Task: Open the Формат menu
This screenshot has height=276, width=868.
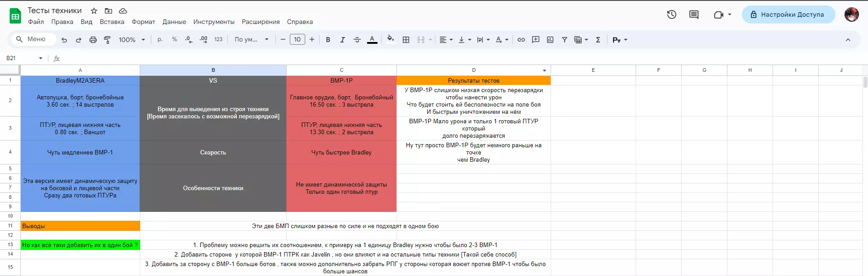Action: click(143, 22)
